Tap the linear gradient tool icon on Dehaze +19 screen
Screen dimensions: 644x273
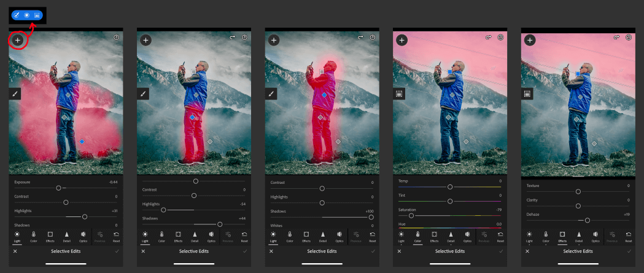pos(527,93)
